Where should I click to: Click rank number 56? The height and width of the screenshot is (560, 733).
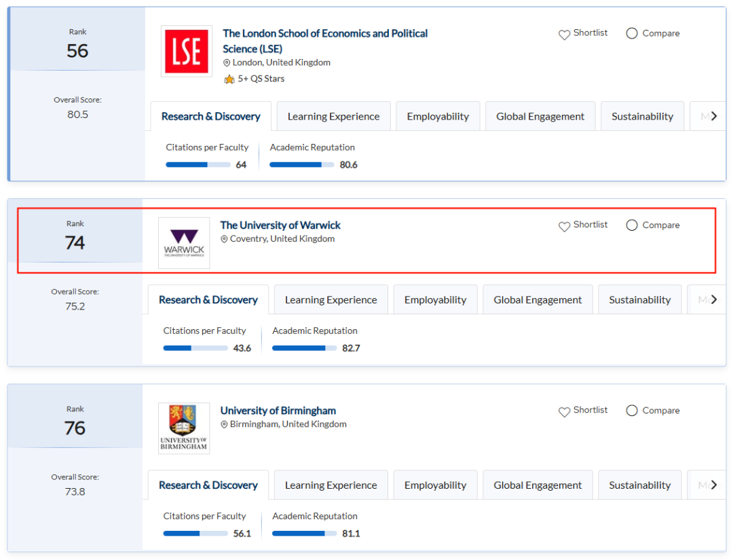tap(77, 51)
